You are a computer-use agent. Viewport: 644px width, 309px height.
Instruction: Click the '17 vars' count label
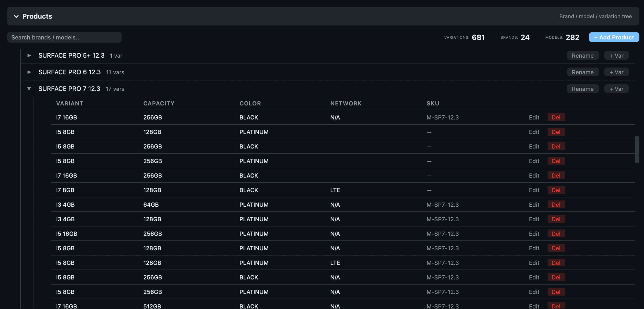coord(115,89)
